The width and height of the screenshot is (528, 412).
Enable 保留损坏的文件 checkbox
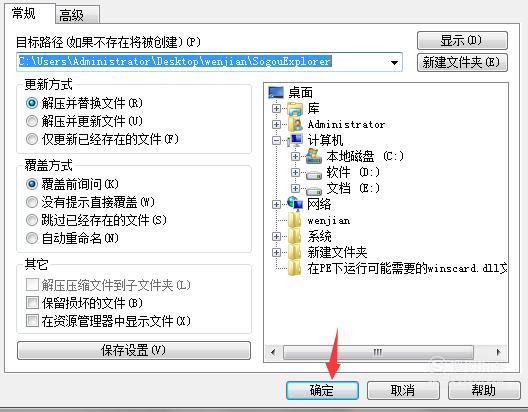(32, 303)
